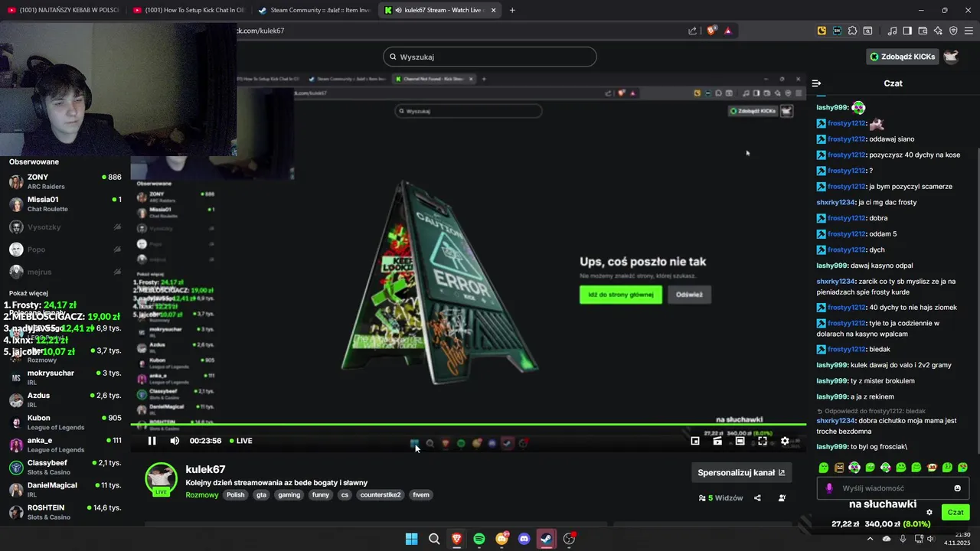Open the Classybeef Slots & Casino channel
Image resolution: width=980 pixels, height=551 pixels.
point(65,468)
